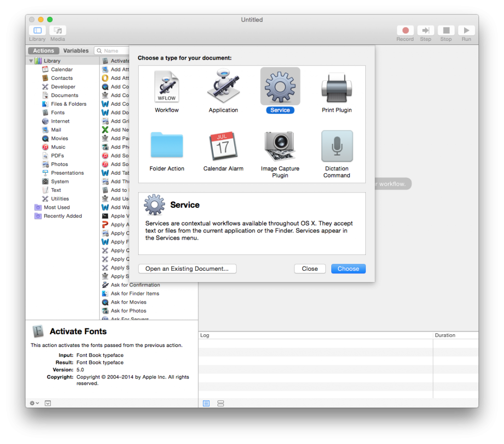Switch the log area to the list view
This screenshot has width=504, height=444.
click(206, 403)
